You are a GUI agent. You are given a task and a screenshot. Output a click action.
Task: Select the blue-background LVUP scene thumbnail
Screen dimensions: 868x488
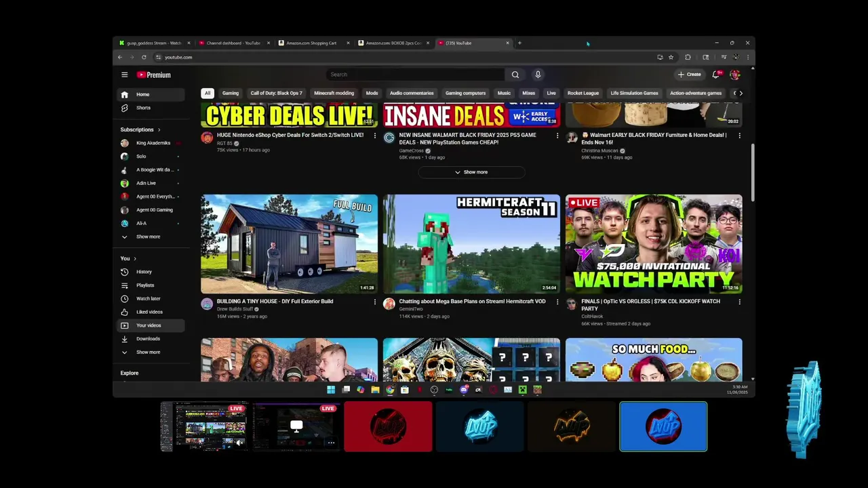click(x=663, y=426)
